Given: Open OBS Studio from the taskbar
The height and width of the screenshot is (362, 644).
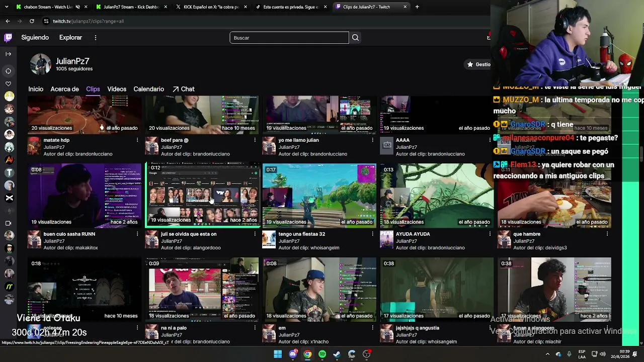Looking at the screenshot, I should pyautogui.click(x=367, y=354).
